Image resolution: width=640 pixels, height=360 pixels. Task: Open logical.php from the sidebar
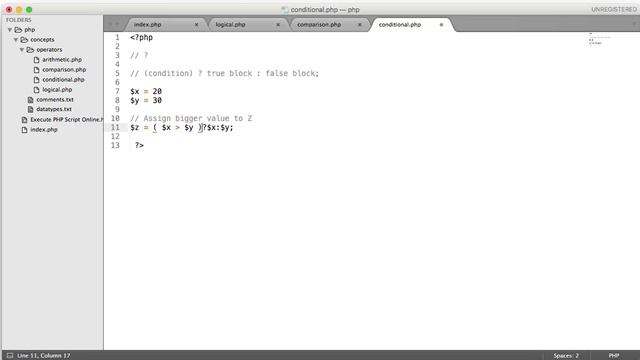[x=57, y=90]
